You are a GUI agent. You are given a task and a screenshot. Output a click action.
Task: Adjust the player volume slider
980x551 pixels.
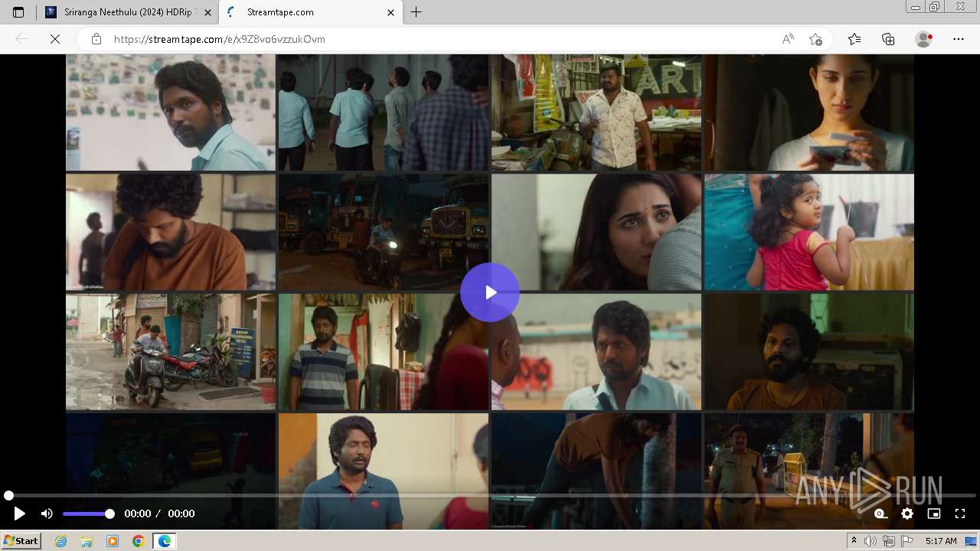[x=88, y=514]
